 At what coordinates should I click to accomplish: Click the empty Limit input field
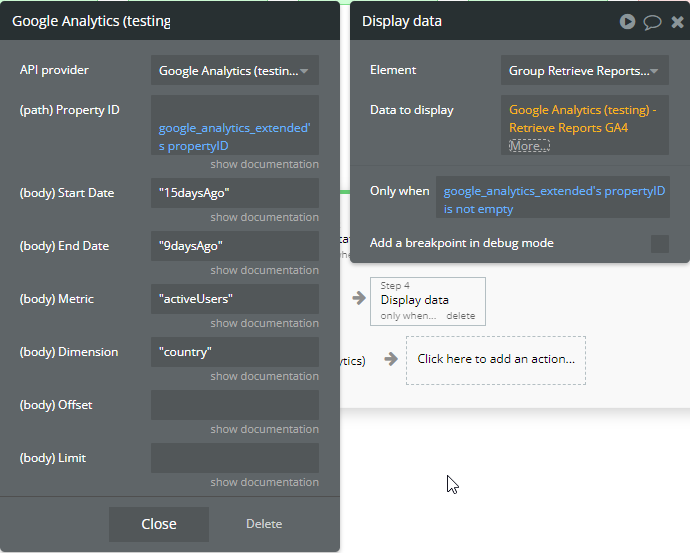(x=235, y=458)
